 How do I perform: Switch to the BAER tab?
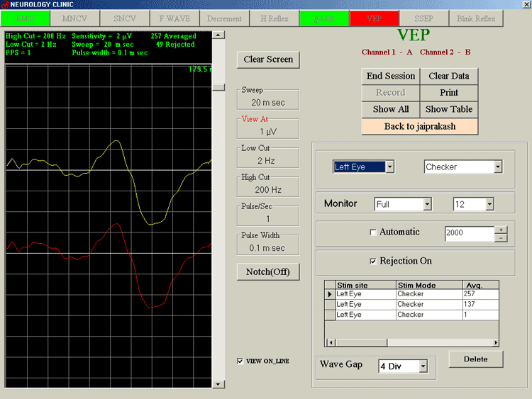(323, 18)
